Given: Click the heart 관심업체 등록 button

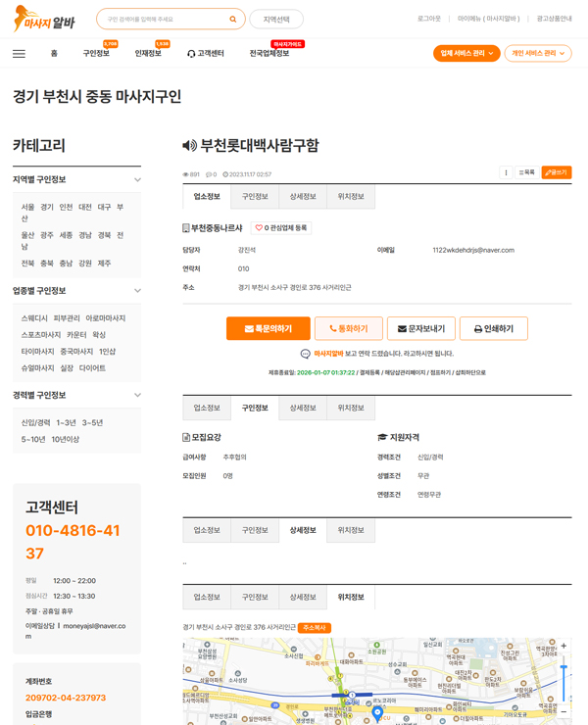Looking at the screenshot, I should tap(281, 228).
